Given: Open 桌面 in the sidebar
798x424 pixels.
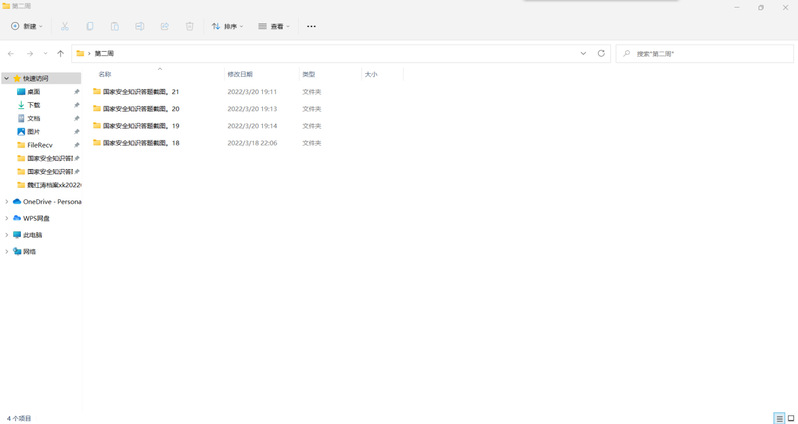Looking at the screenshot, I should (x=34, y=92).
